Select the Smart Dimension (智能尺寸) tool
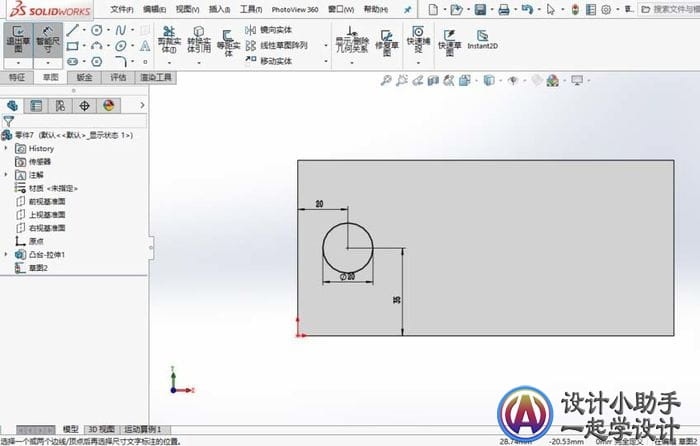 click(x=48, y=40)
